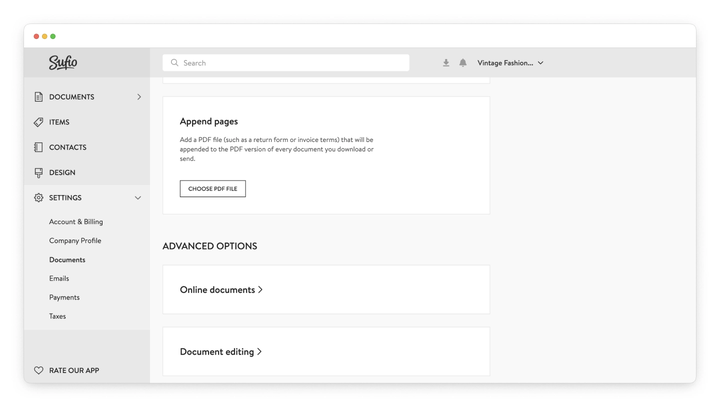Open CONTACTS in the sidebar
Image resolution: width=720 pixels, height=407 pixels.
pos(68,147)
